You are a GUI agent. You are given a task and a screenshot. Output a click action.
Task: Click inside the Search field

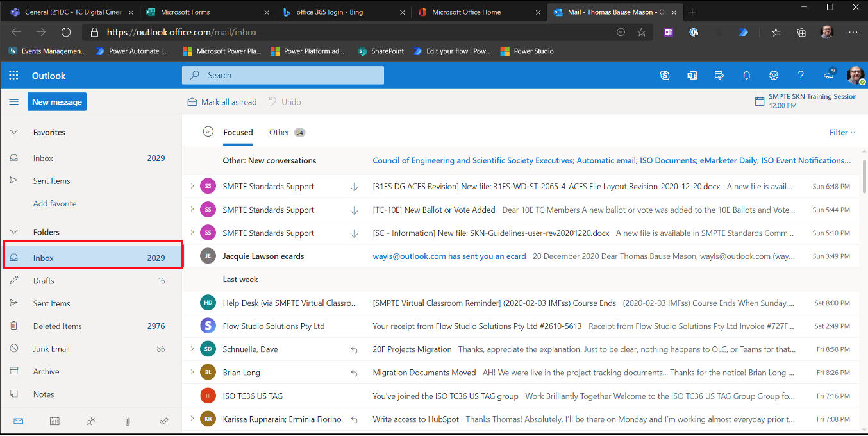pos(282,75)
